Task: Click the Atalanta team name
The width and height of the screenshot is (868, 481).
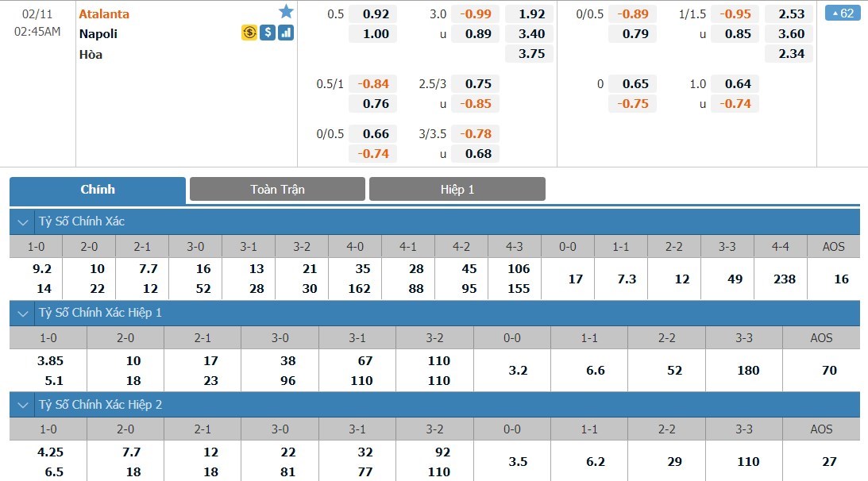Action: click(x=104, y=13)
